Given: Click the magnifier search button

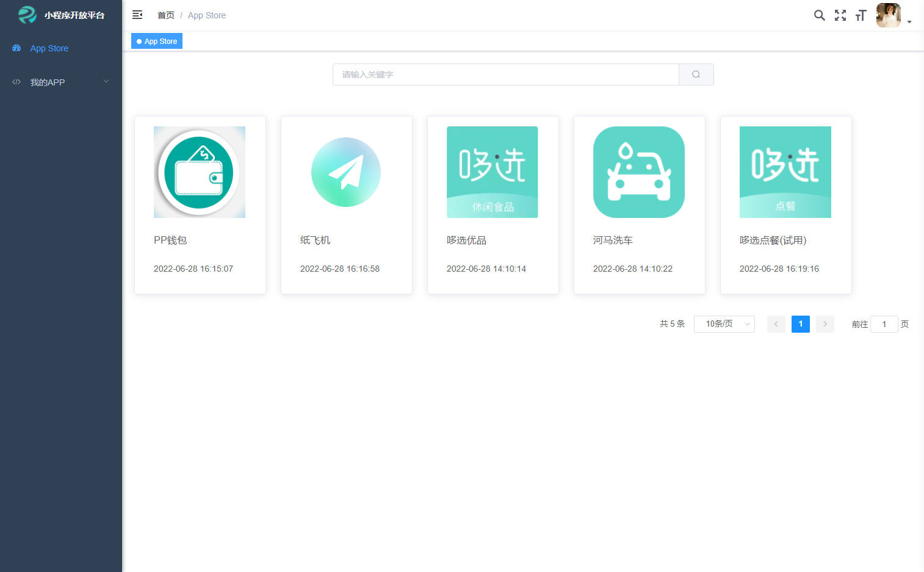Looking at the screenshot, I should tap(696, 74).
